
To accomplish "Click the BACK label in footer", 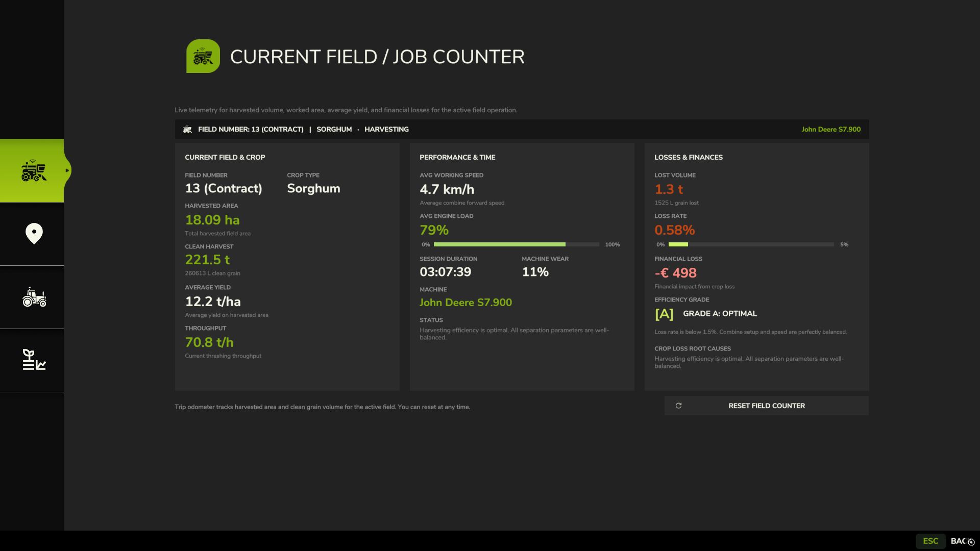I will 959,541.
